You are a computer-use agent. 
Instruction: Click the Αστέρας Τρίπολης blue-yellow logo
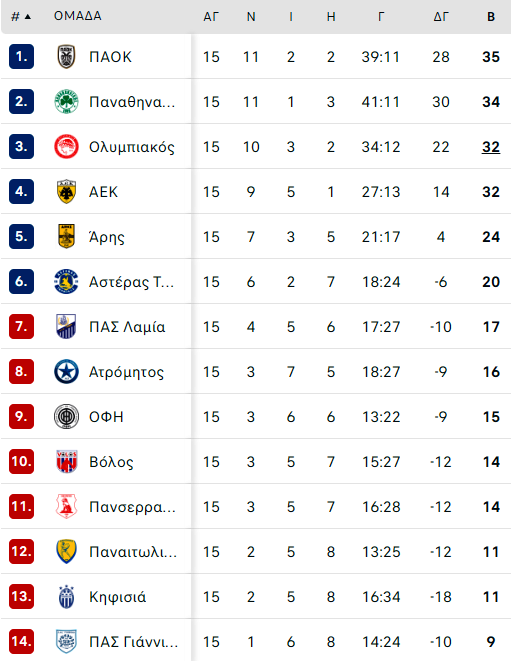pyautogui.click(x=66, y=282)
